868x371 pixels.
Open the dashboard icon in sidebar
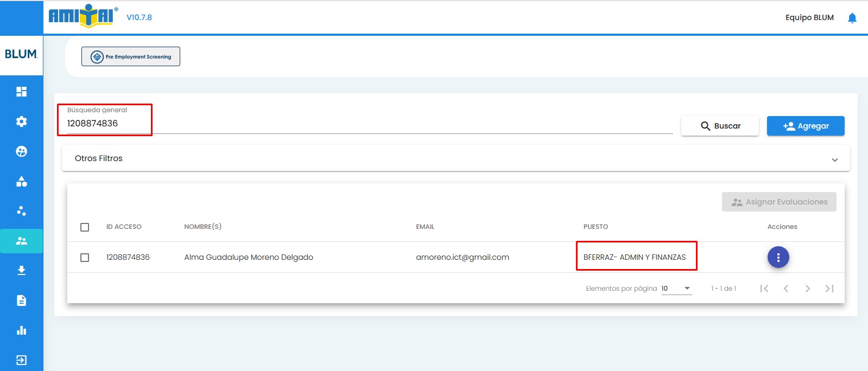coord(21,92)
